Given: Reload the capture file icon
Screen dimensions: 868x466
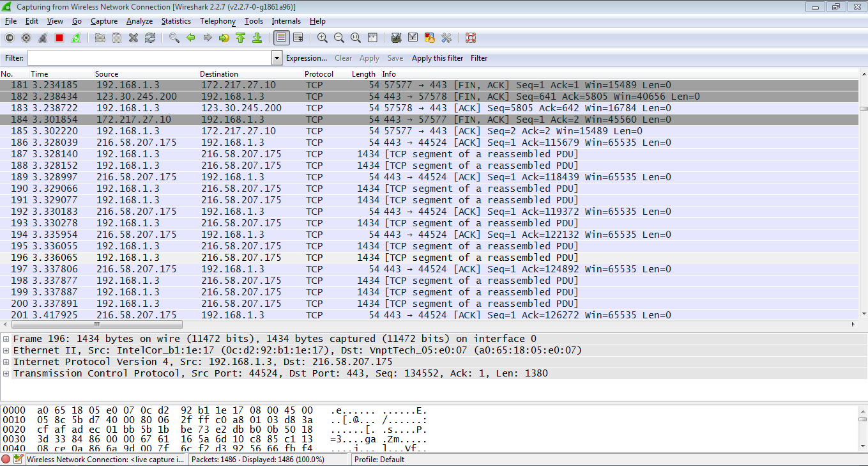Looking at the screenshot, I should 150,38.
